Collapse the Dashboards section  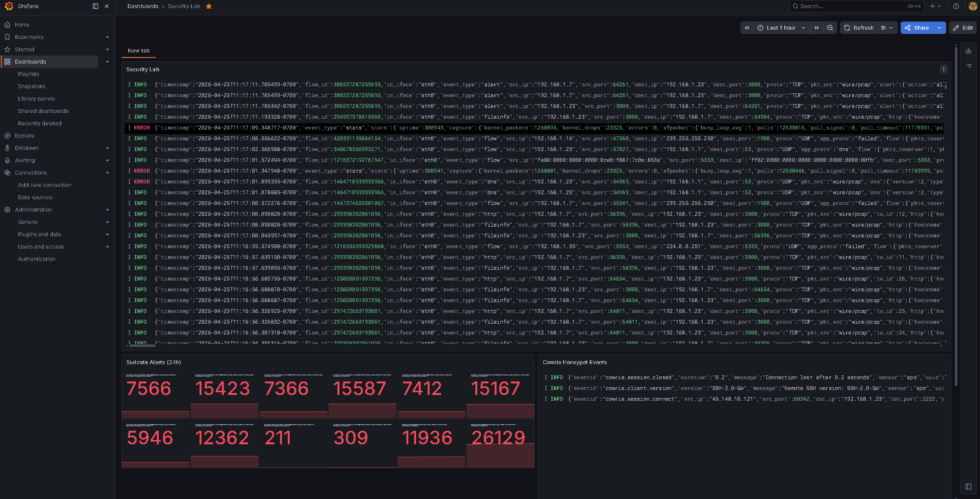(x=107, y=61)
